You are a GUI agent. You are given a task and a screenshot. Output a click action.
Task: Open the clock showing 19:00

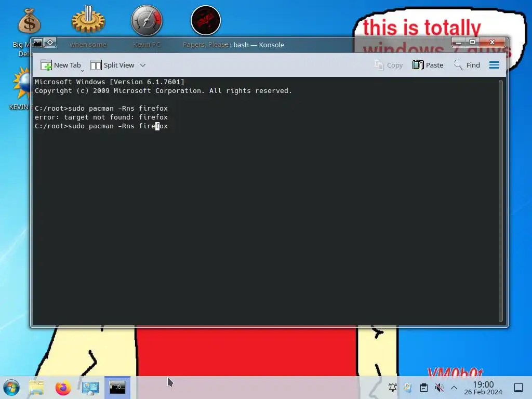coord(483,388)
